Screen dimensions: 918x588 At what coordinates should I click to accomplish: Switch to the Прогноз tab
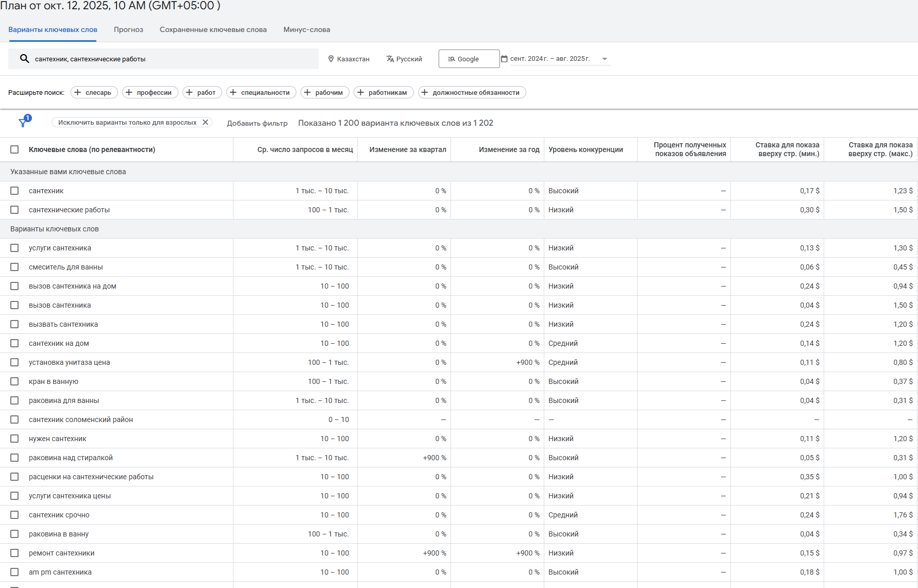coord(128,29)
